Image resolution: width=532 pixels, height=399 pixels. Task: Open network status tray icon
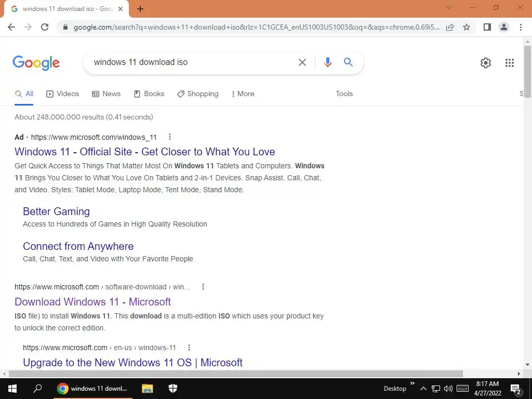[436, 389]
